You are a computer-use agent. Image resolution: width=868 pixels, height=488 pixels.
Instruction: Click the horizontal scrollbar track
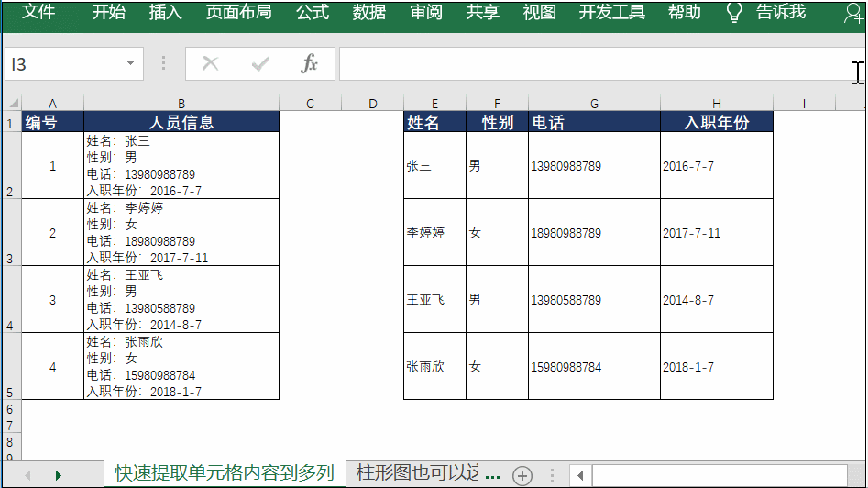(x=720, y=475)
